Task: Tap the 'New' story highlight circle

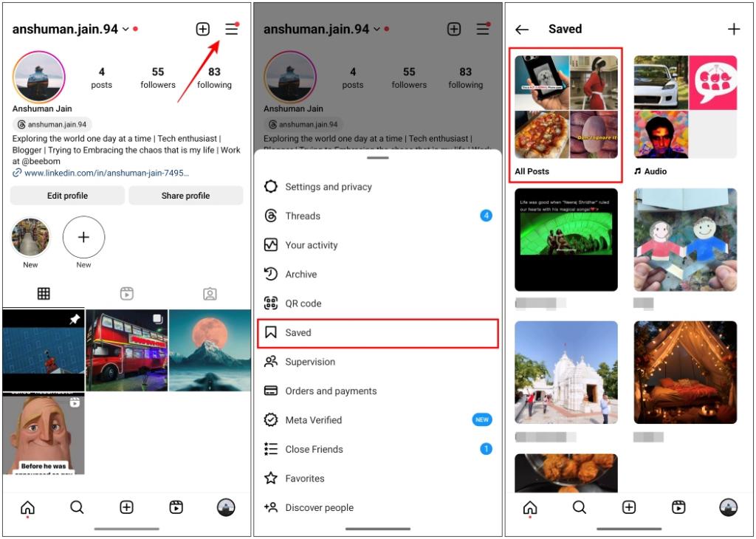Action: 83,236
